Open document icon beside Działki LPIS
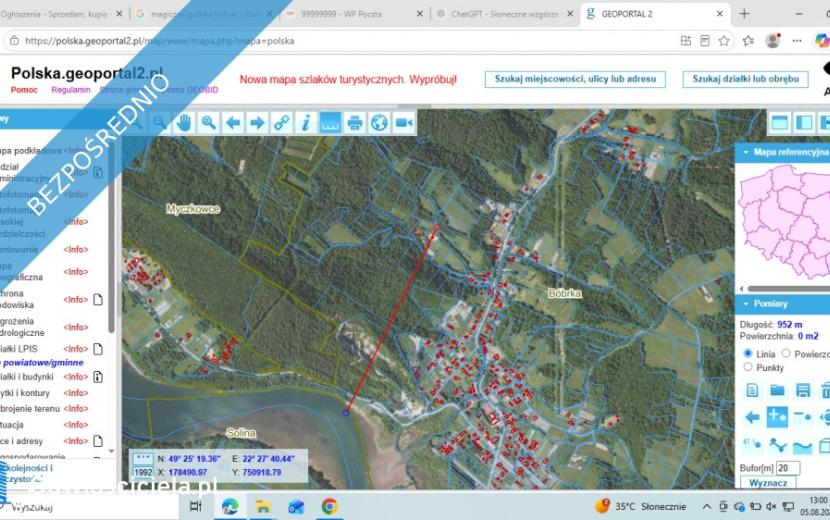 click(98, 349)
